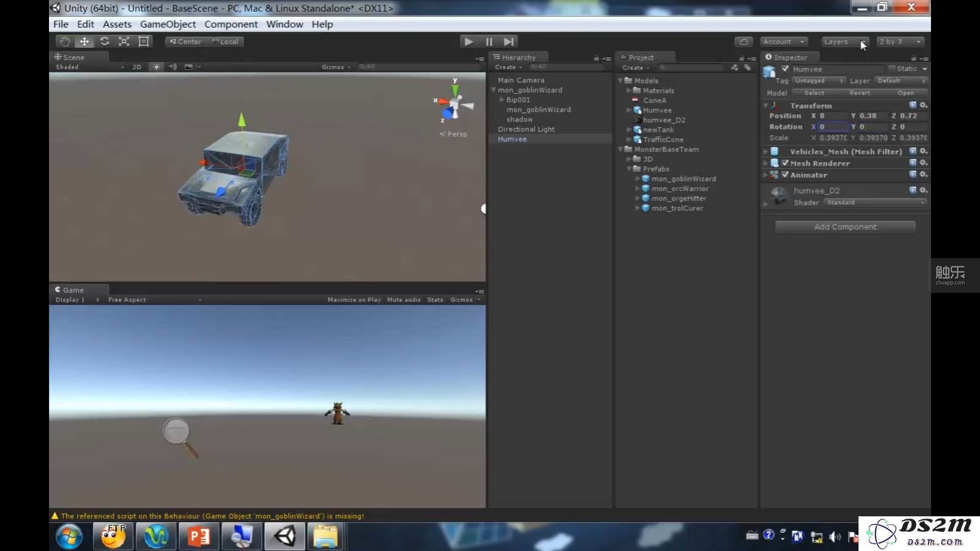Select the Rotate tool

(104, 42)
